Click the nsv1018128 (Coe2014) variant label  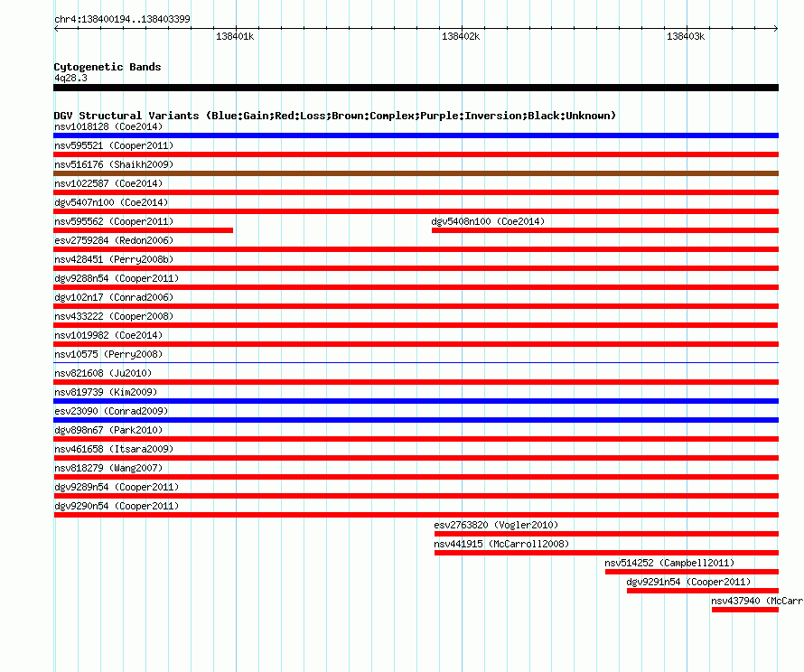coord(108,126)
